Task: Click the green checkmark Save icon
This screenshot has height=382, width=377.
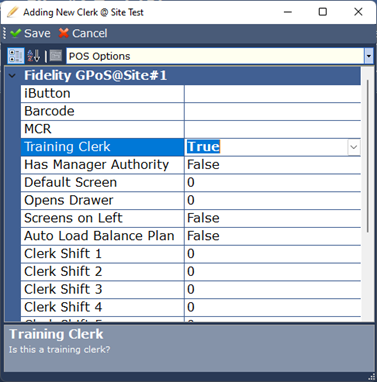Action: point(15,33)
